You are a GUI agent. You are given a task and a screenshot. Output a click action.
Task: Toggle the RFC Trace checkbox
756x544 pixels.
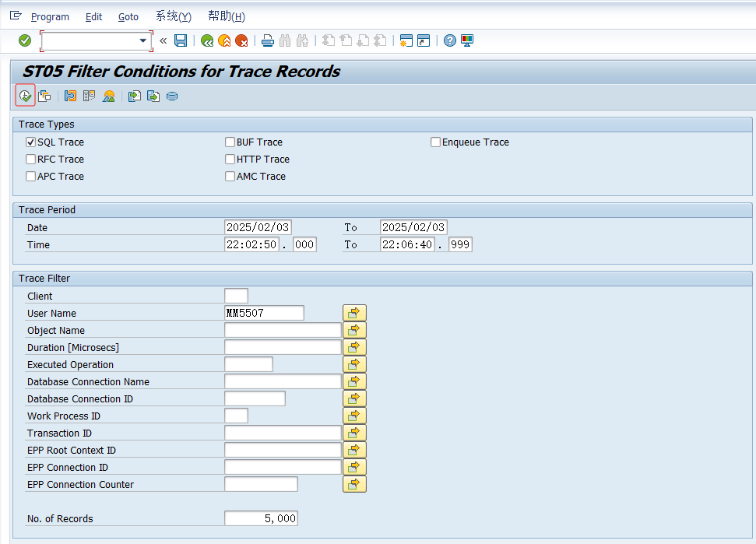(x=30, y=159)
